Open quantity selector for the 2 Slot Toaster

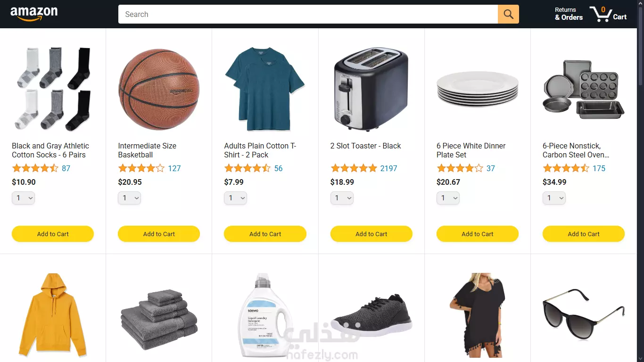342,198
